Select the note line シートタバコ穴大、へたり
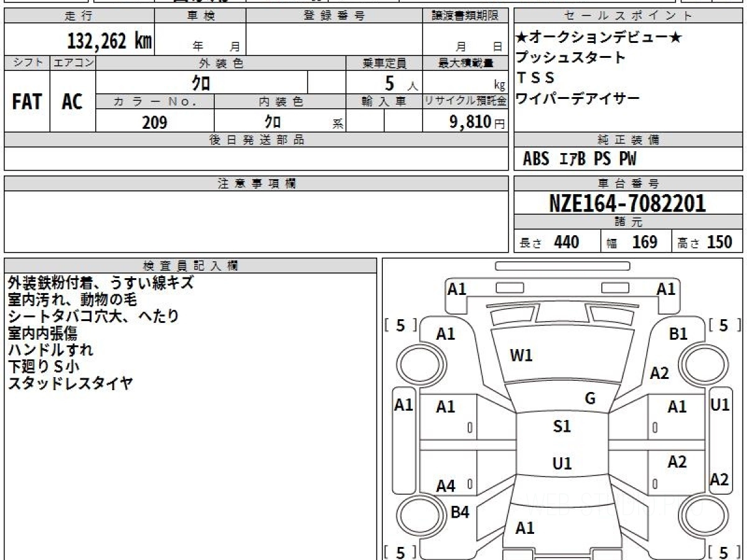 coord(93,316)
